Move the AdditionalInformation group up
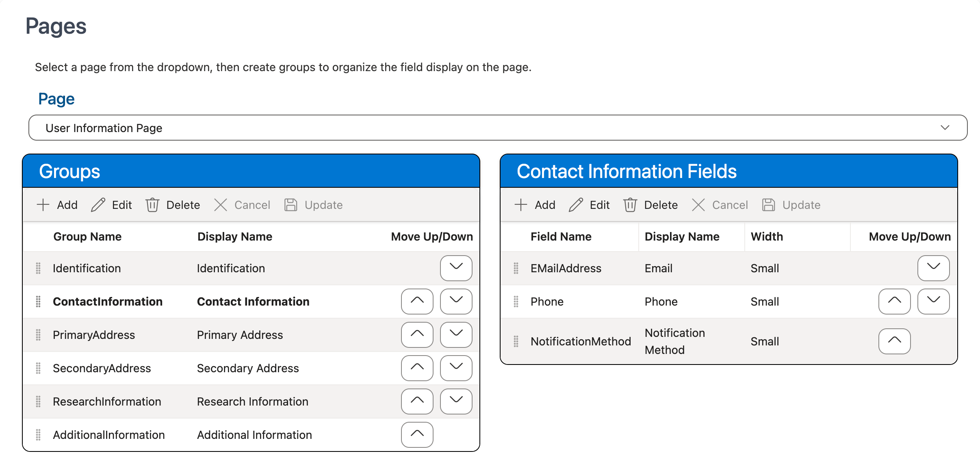This screenshot has width=980, height=460. 417,434
